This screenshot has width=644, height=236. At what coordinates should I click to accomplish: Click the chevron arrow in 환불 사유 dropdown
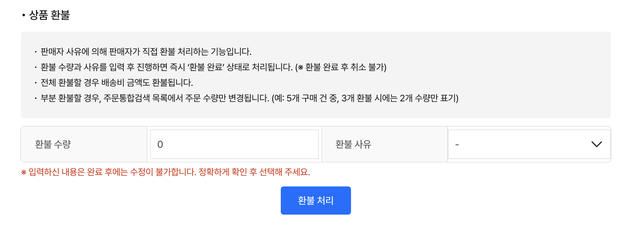coord(596,144)
